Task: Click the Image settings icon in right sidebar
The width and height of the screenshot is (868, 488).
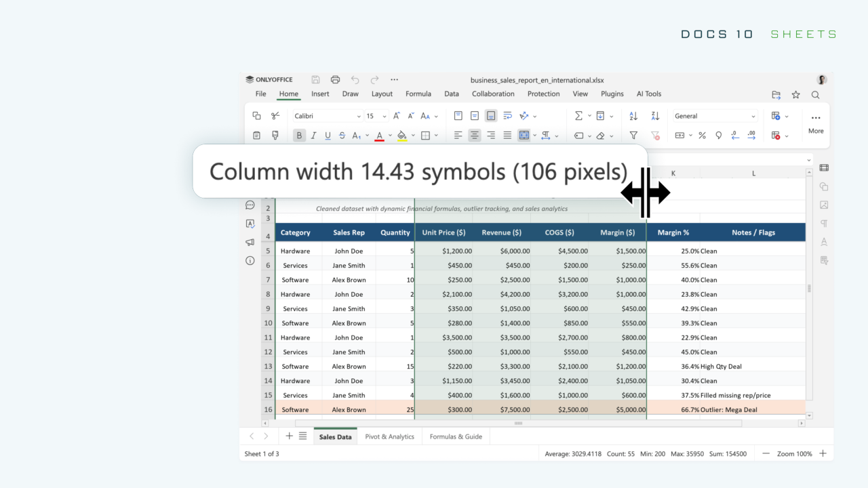Action: pos(824,205)
